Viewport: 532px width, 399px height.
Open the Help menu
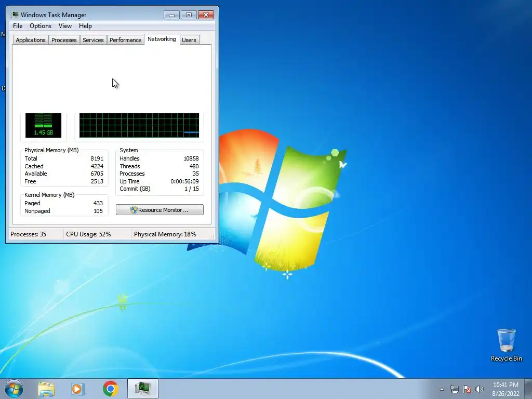(85, 26)
